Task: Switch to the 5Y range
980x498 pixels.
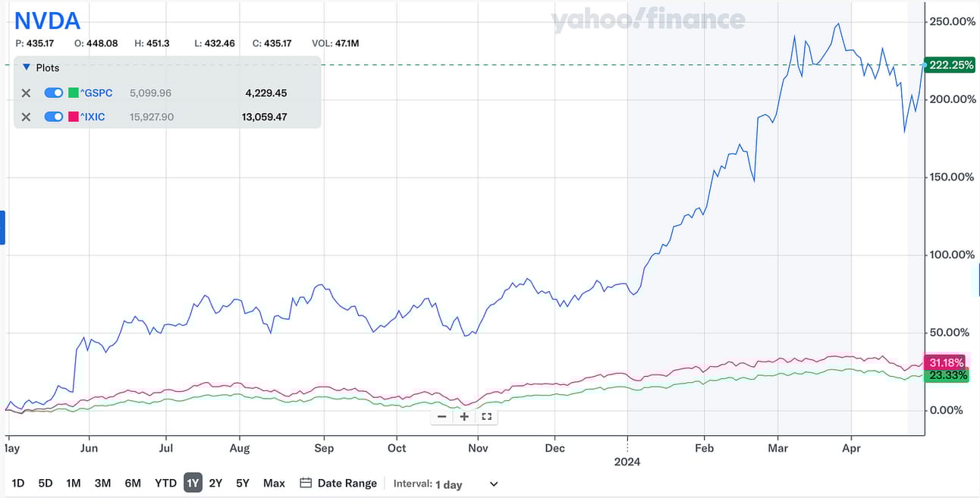Action: click(243, 483)
